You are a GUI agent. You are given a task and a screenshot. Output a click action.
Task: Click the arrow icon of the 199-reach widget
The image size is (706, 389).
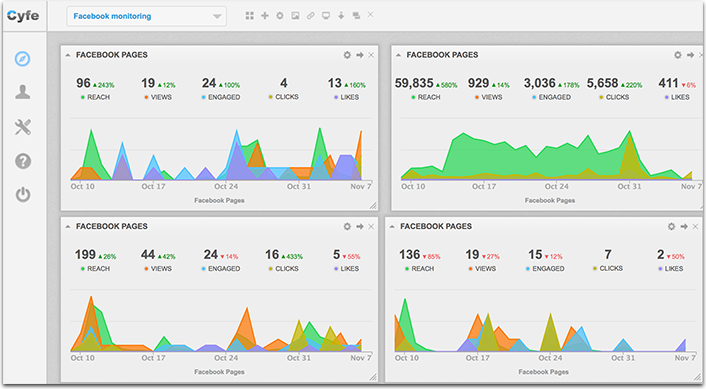coord(360,226)
